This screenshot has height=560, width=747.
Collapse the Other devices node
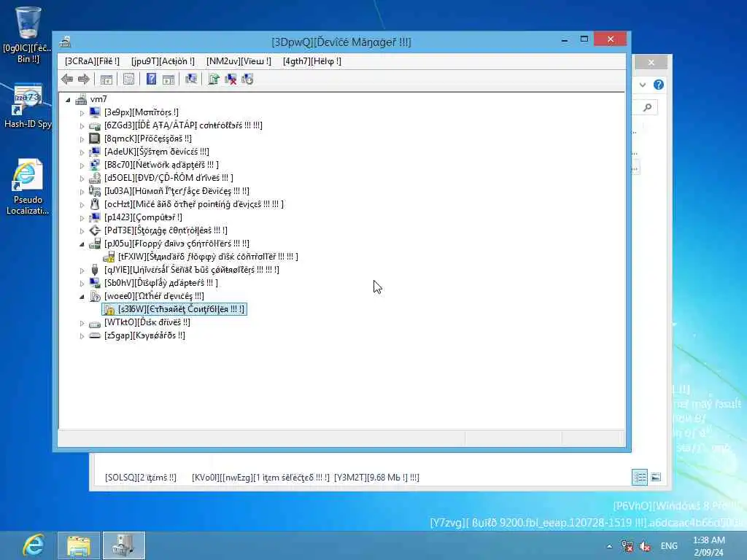pyautogui.click(x=82, y=297)
